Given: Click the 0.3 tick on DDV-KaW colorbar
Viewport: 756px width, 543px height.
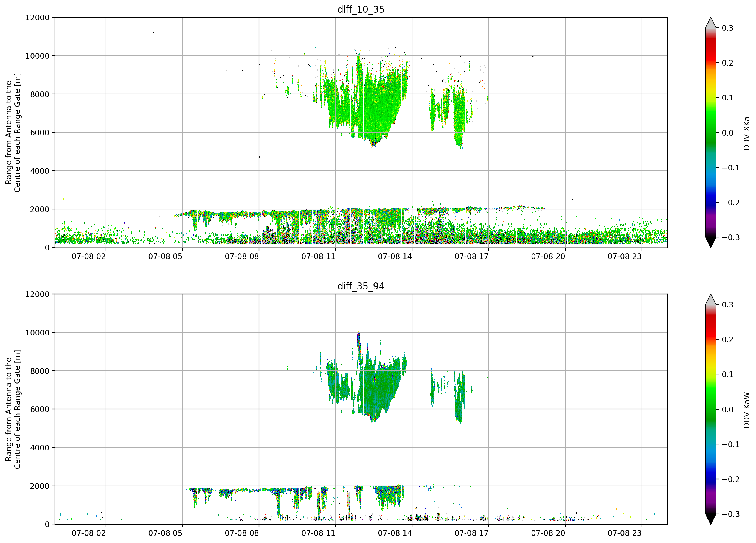Looking at the screenshot, I should point(727,304).
